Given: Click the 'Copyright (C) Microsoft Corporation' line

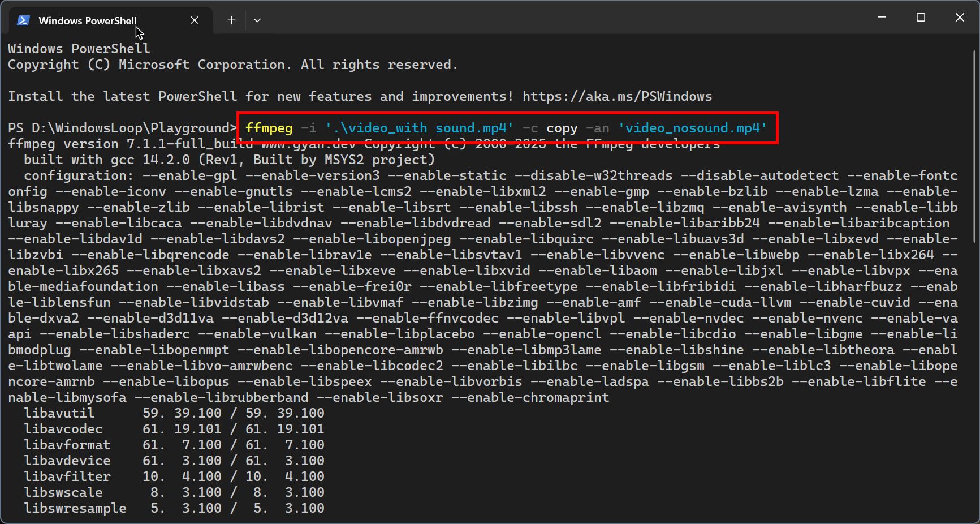Looking at the screenshot, I should 232,65.
